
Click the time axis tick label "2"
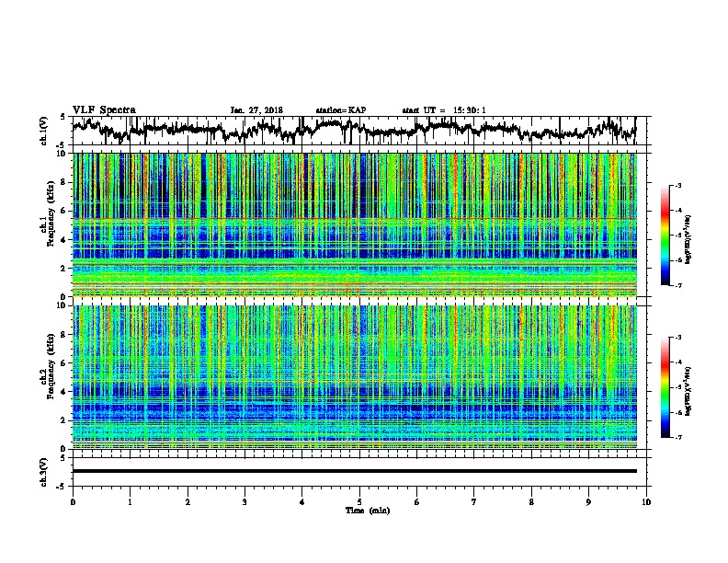188,501
